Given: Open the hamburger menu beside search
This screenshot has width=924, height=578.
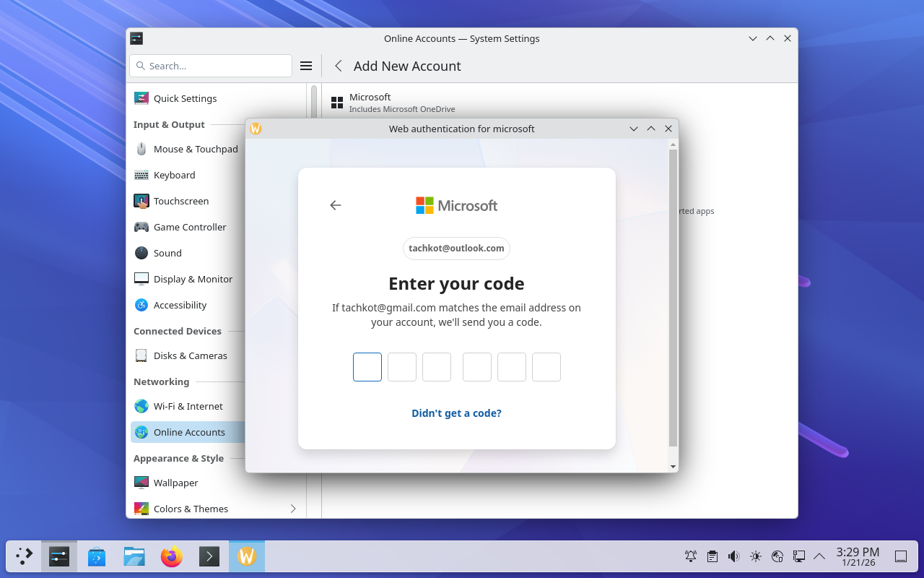Looking at the screenshot, I should (306, 66).
